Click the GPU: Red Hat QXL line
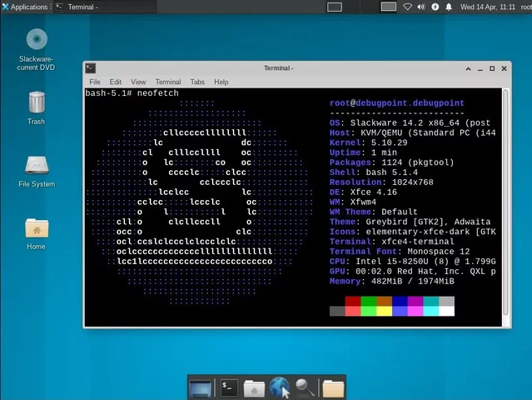 tap(413, 271)
